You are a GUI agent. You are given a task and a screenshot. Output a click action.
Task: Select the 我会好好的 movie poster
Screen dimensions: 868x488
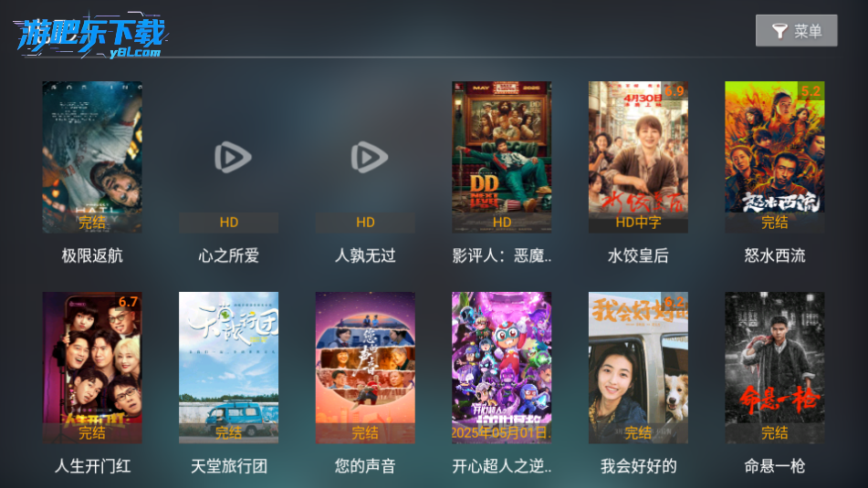click(638, 368)
